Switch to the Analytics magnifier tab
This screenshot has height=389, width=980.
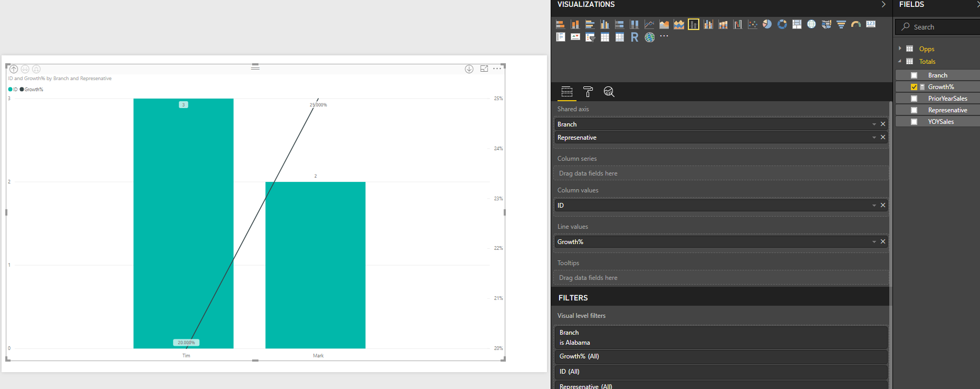click(609, 92)
